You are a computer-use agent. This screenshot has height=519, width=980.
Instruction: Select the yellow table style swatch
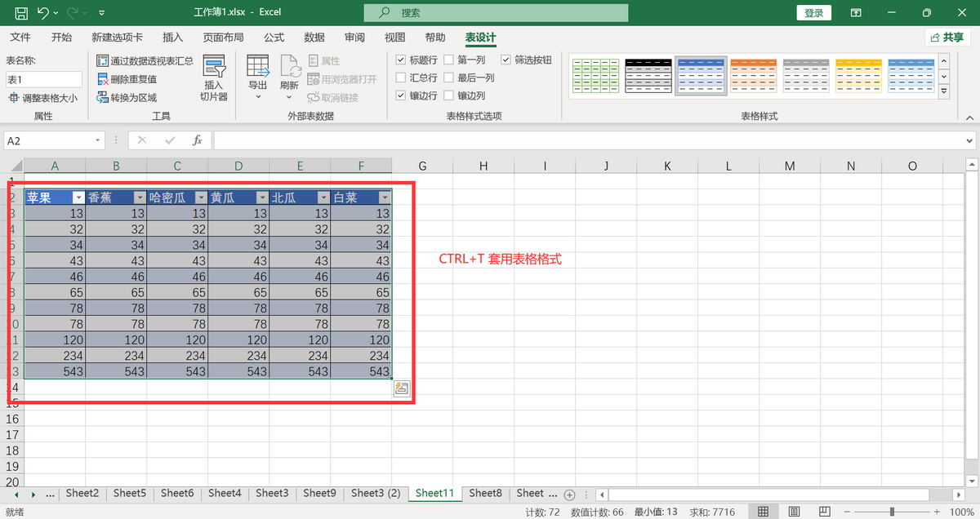[859, 76]
